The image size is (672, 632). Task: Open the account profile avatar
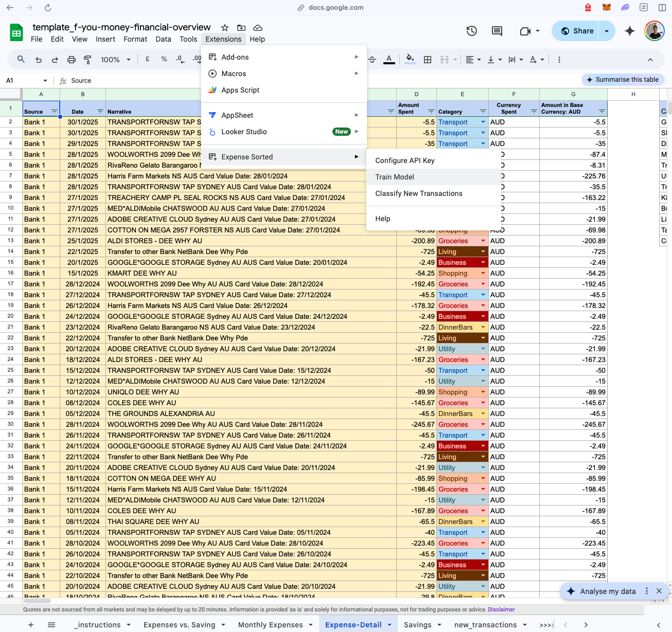(x=655, y=31)
